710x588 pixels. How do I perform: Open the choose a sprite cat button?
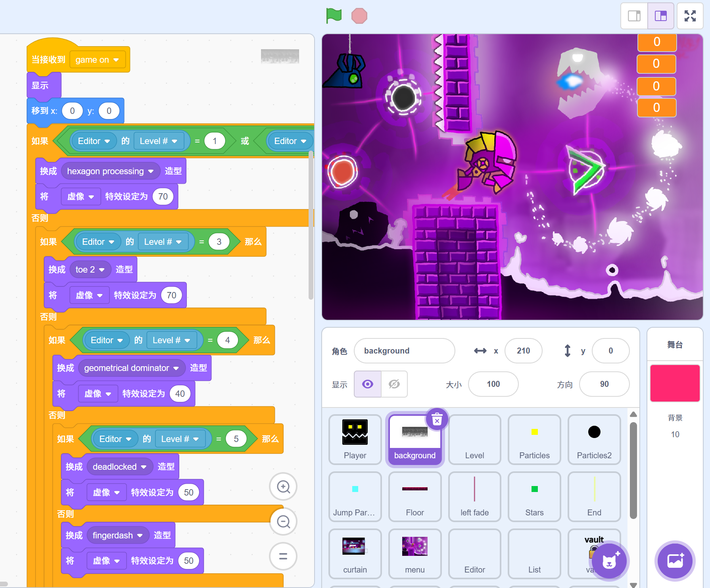[x=609, y=561]
